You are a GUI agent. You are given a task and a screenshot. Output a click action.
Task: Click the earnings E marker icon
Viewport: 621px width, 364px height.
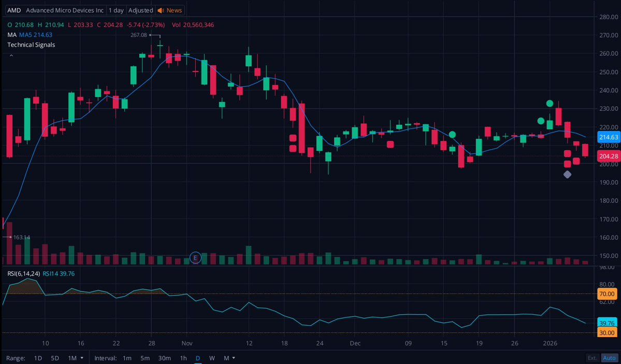pos(195,258)
